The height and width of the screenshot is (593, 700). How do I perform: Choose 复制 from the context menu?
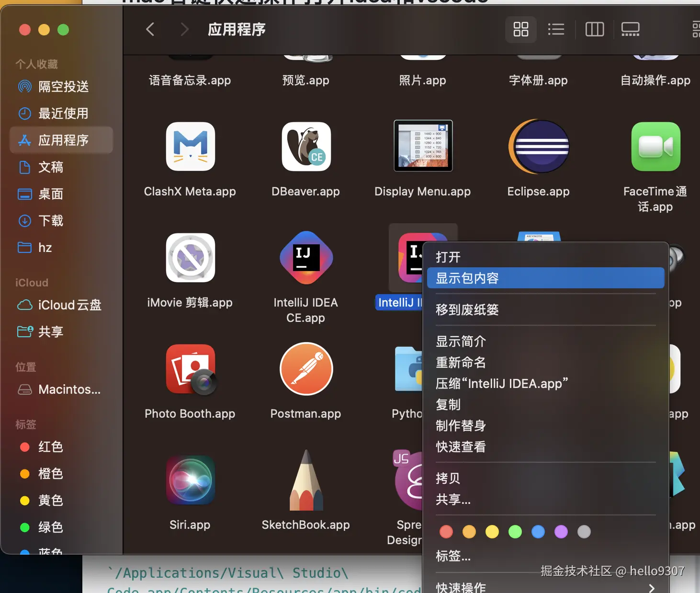click(x=545, y=405)
